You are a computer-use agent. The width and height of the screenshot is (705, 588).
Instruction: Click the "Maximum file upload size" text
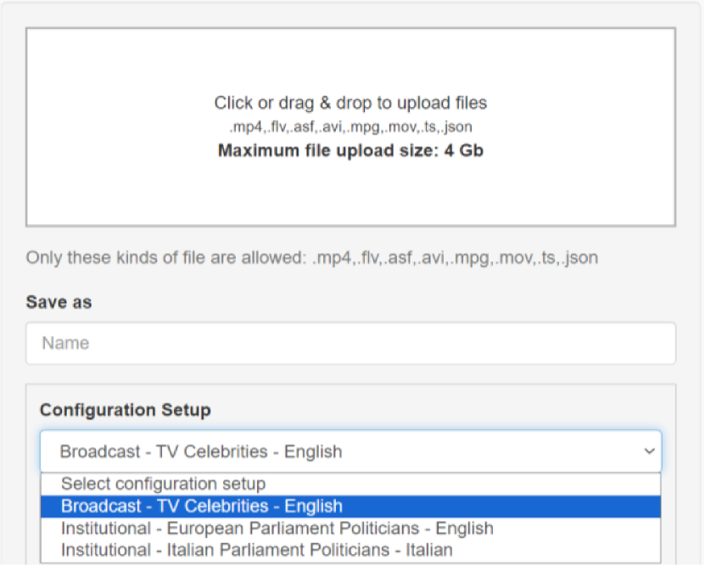click(x=350, y=151)
